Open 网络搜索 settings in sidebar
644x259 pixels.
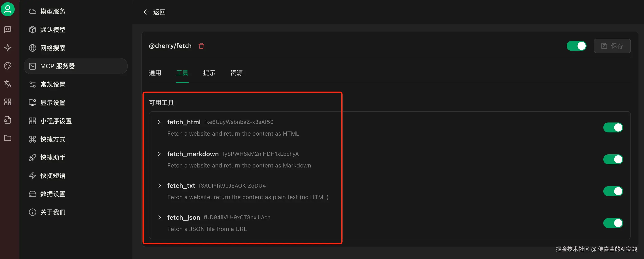[x=53, y=48]
